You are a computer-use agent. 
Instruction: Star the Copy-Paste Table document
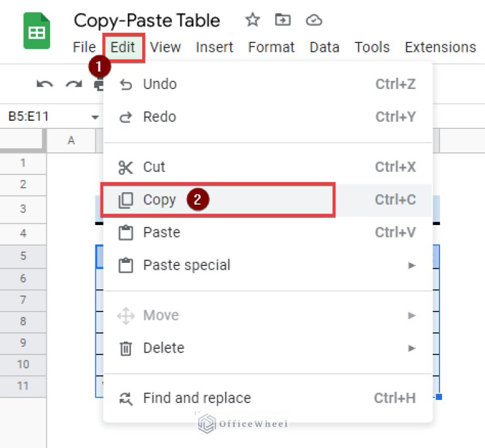253,20
